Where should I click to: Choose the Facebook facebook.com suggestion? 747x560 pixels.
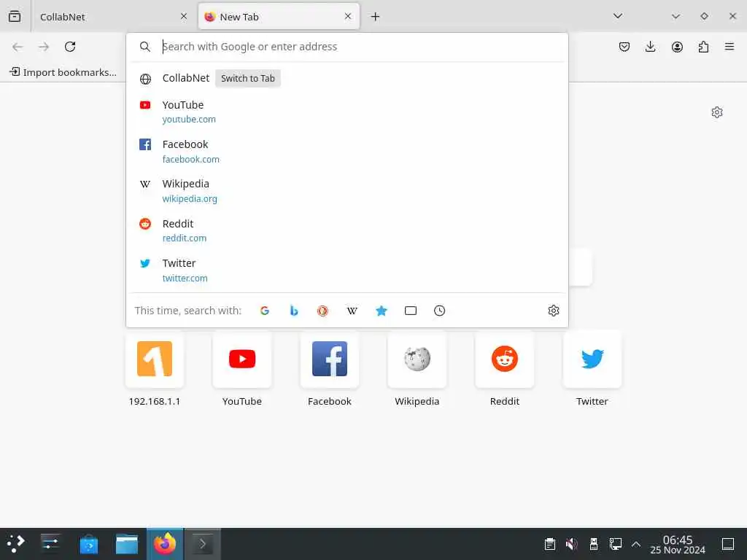(x=347, y=152)
